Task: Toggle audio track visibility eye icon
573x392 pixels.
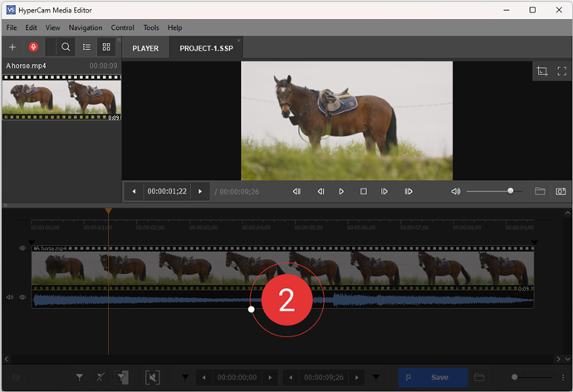Action: (x=22, y=297)
